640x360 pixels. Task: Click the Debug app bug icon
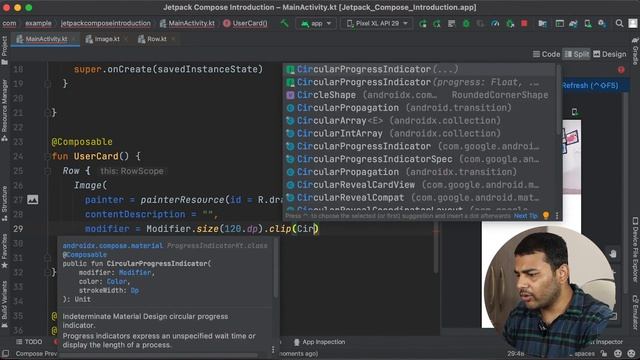click(x=466, y=24)
